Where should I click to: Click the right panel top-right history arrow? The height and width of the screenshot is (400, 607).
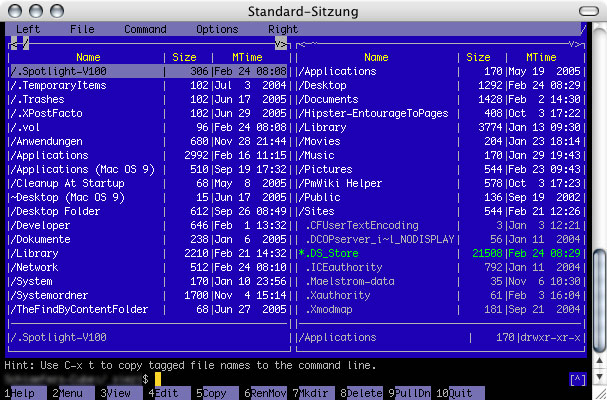[575, 44]
